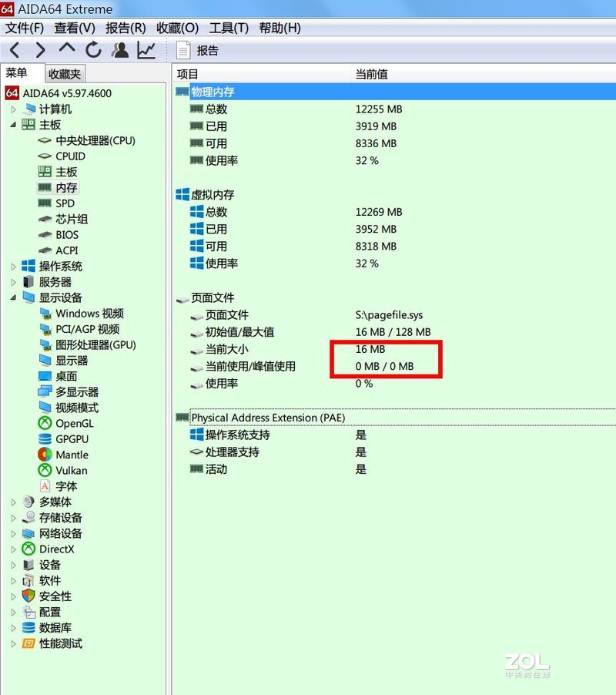The width and height of the screenshot is (616, 695).
Task: Open the 查看(V) menu
Action: [75, 28]
